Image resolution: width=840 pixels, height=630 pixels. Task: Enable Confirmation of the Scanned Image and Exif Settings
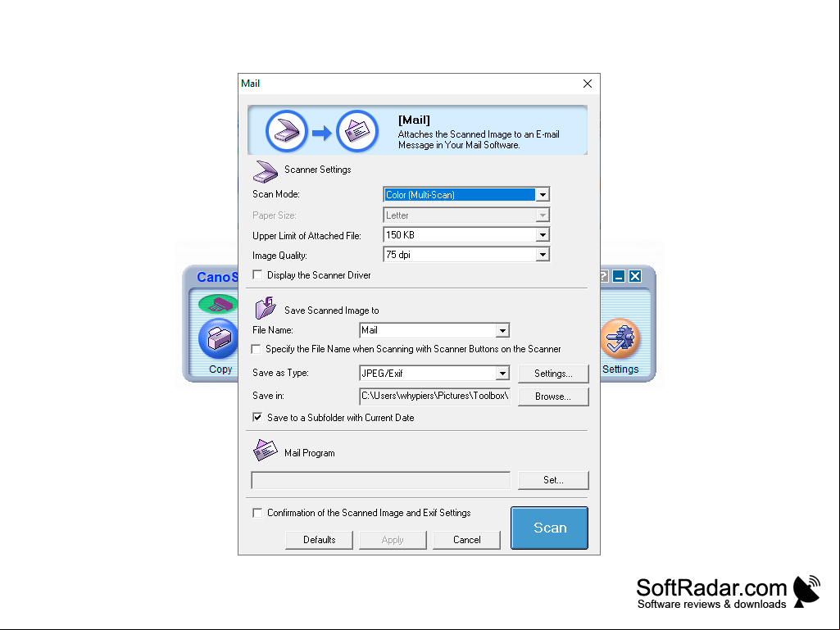point(257,513)
